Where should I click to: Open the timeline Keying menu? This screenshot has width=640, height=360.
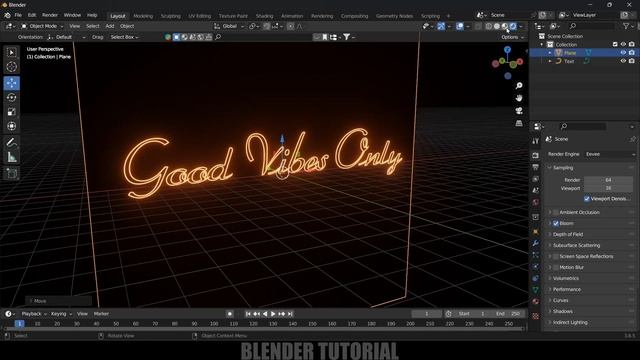[x=61, y=314]
